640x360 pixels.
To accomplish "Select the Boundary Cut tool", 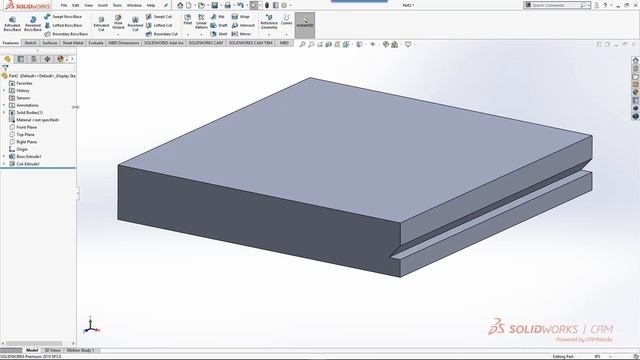I will click(162, 34).
